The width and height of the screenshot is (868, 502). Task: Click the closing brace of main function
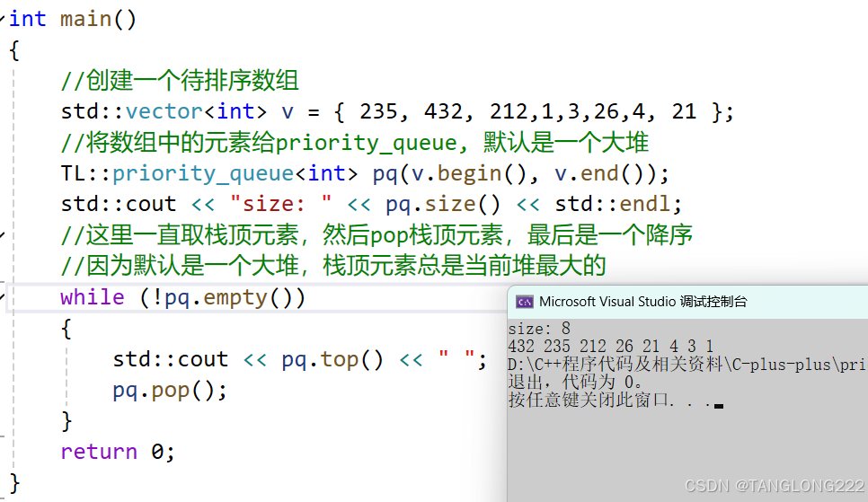pos(15,482)
